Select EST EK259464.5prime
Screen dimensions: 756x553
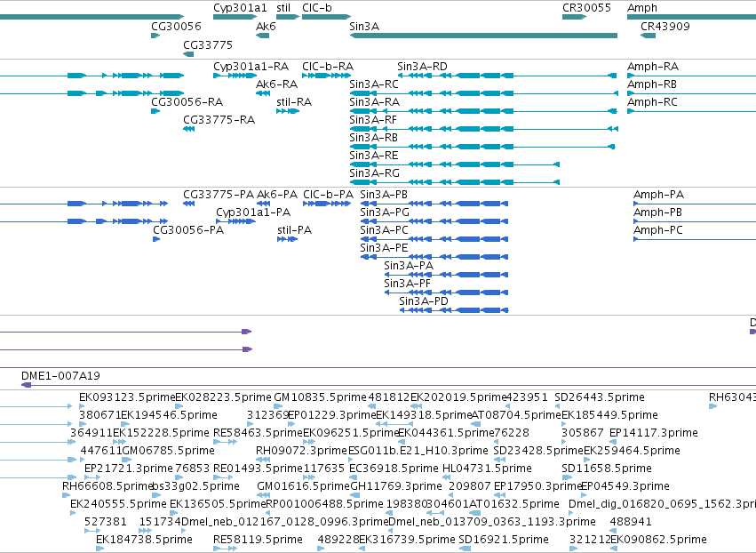pyautogui.click(x=633, y=451)
